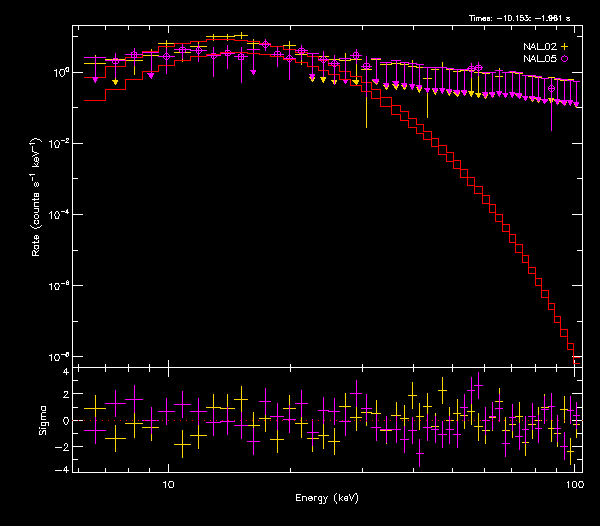Viewport: 600px width, 526px height.
Task: Click the 10⁻² tick label on rate axis
Action: click(x=59, y=144)
